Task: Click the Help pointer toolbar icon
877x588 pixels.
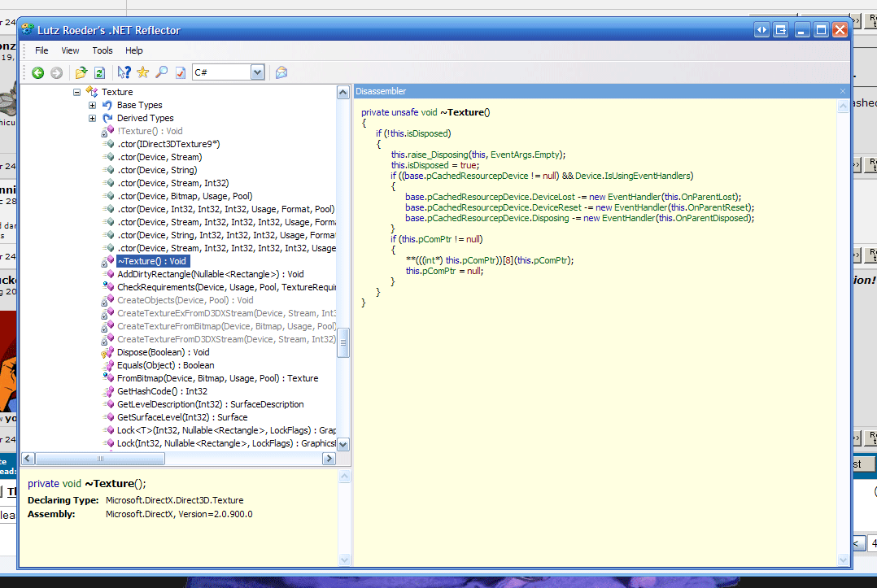Action: 124,72
